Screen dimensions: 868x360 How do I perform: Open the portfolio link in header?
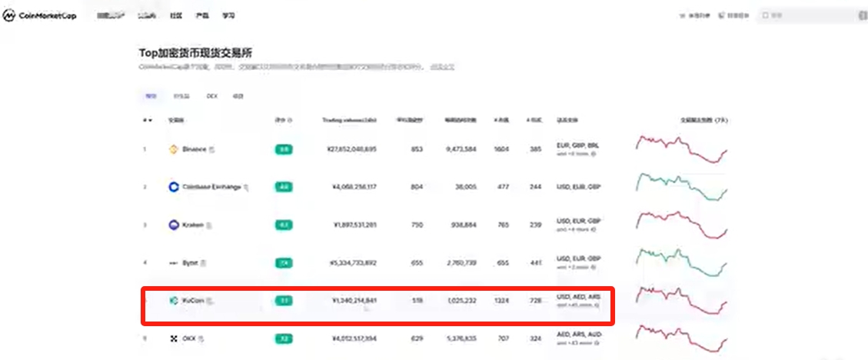(x=734, y=16)
